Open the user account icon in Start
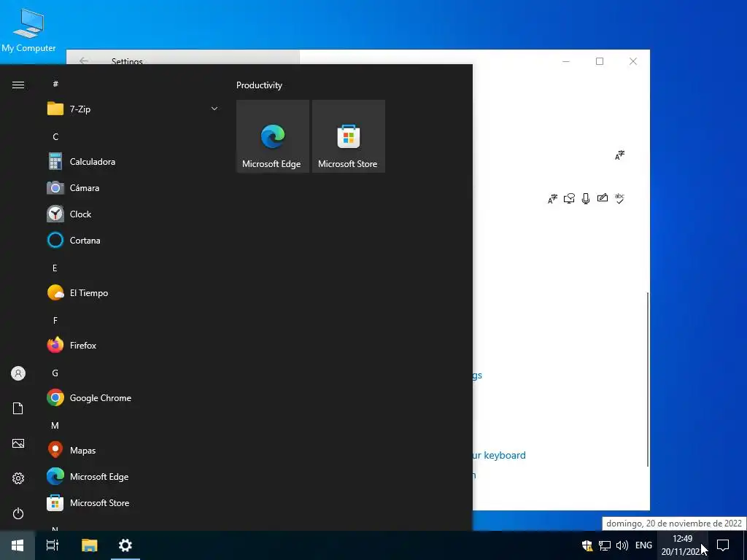The image size is (747, 560). tap(18, 373)
